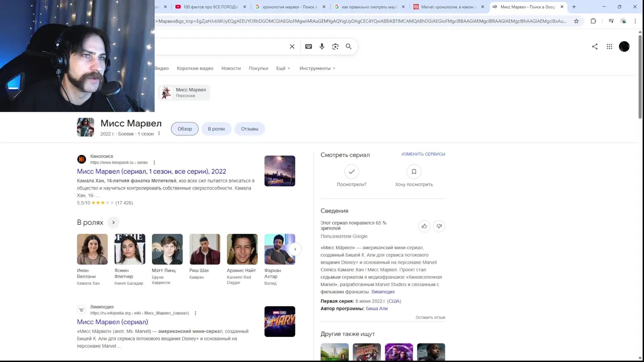This screenshot has height=362, width=644.
Task: Open the Google apps grid
Action: 609,46
